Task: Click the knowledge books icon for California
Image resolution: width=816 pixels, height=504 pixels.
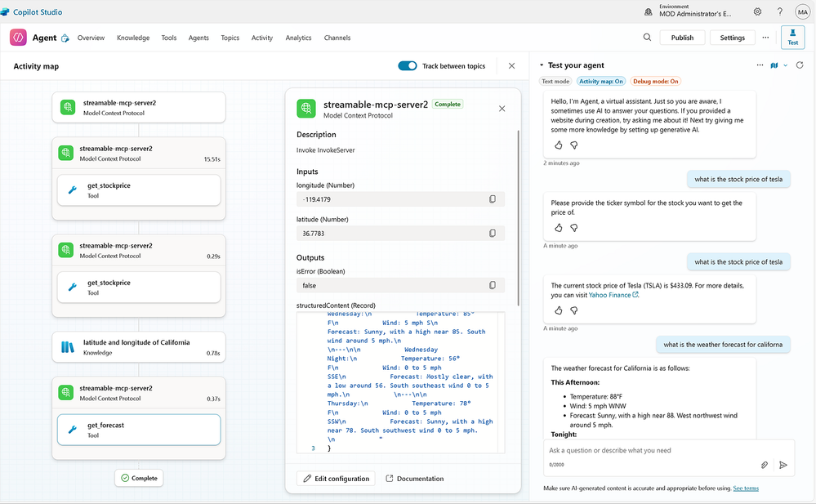Action: [68, 347]
